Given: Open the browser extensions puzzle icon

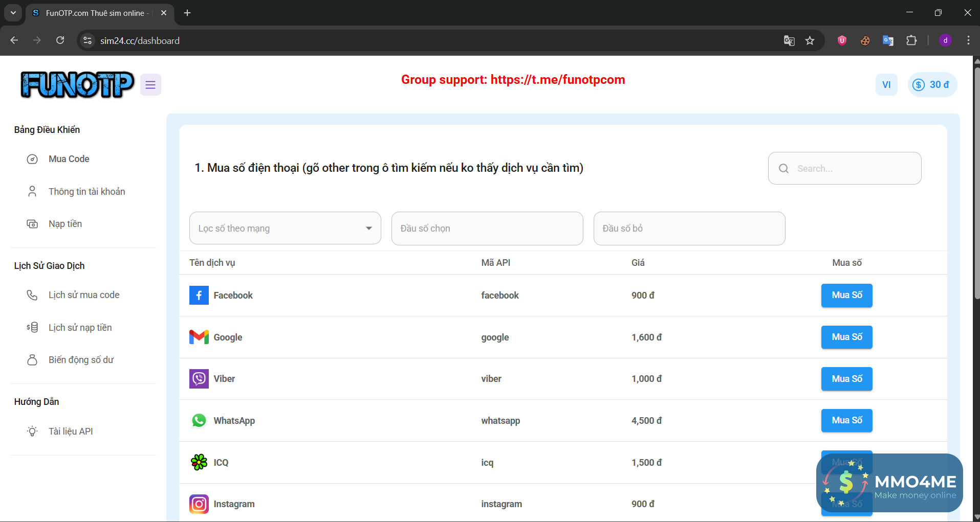Looking at the screenshot, I should click(911, 41).
